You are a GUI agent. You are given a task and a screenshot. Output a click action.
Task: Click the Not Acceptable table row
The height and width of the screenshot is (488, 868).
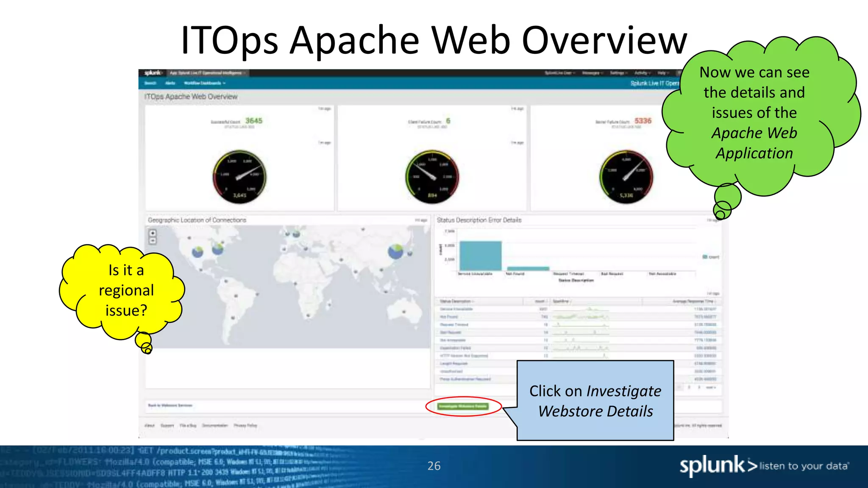(579, 340)
